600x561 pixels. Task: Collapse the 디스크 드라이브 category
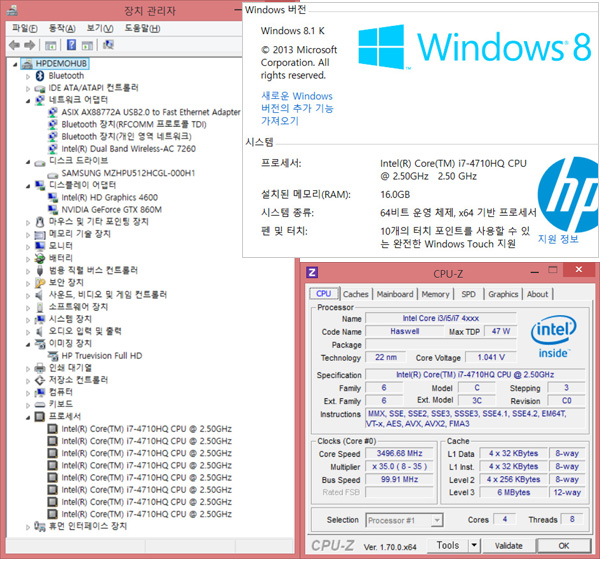[28, 162]
